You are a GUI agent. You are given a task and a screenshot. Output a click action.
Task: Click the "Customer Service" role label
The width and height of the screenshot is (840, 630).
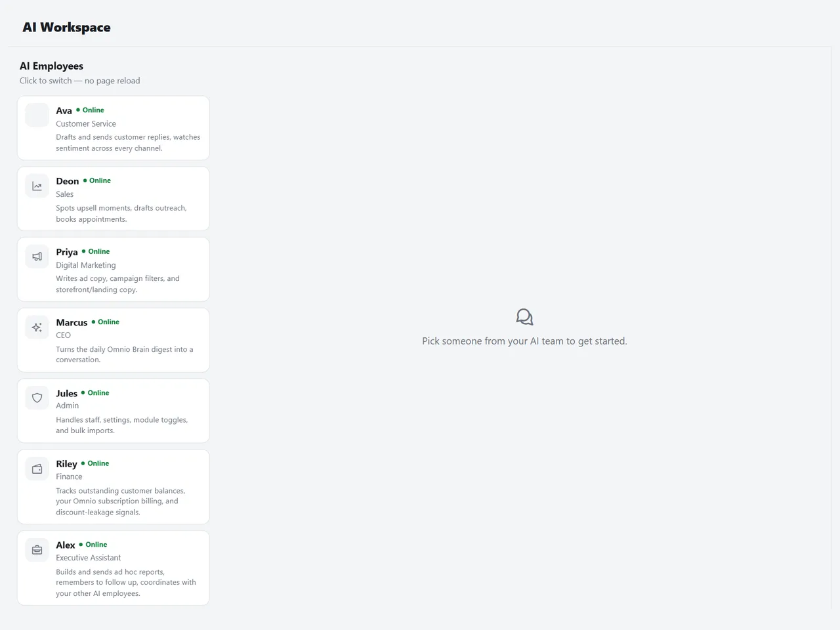86,123
